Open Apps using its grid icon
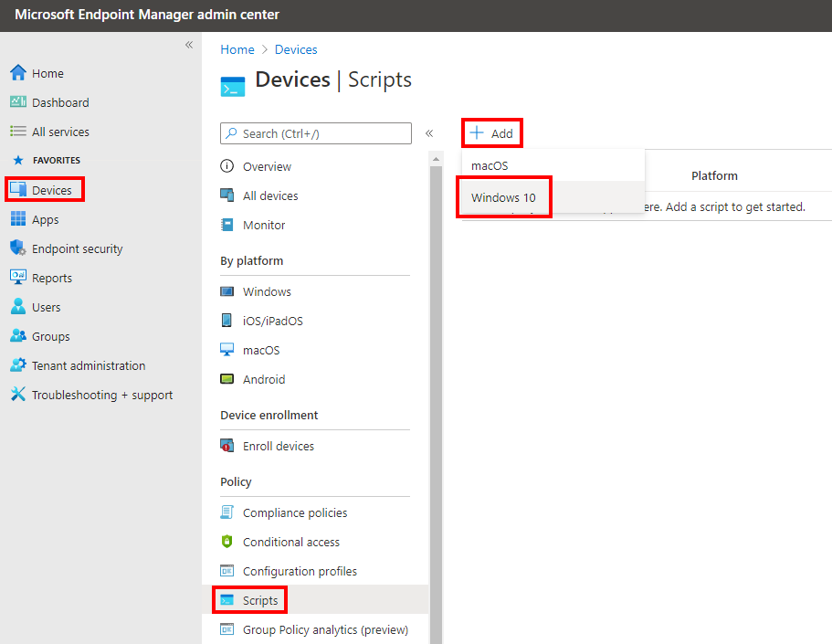 click(18, 218)
